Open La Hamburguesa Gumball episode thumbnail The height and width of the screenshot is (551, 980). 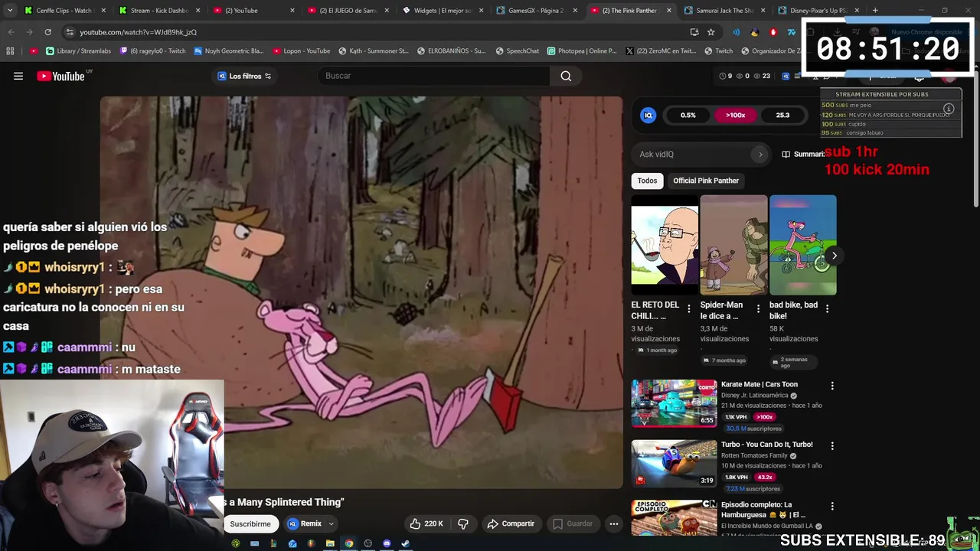pyautogui.click(x=674, y=517)
